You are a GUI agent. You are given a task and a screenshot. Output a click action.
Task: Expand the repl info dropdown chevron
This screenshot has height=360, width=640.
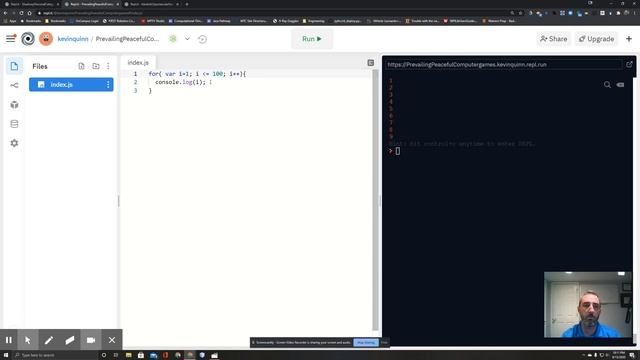[187, 39]
